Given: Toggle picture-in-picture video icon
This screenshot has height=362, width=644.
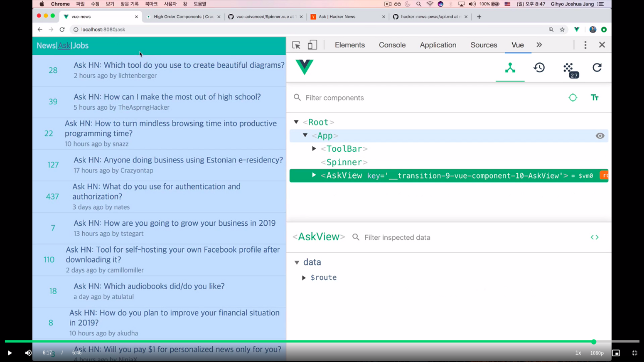Looking at the screenshot, I should 616,353.
